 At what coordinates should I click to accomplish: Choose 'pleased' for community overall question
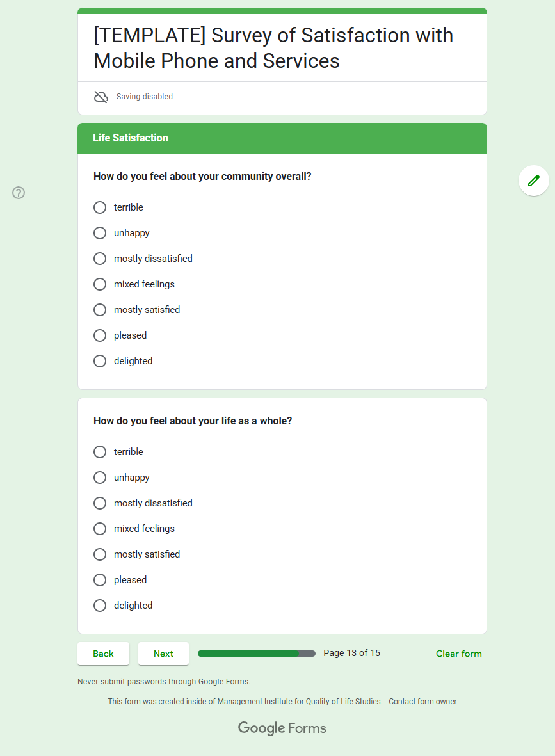(100, 335)
